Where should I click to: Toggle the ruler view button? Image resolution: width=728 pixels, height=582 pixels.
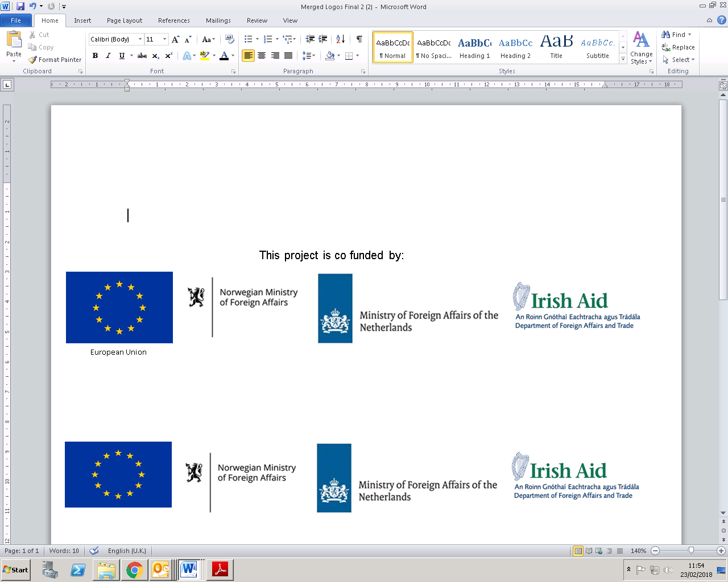[723, 86]
